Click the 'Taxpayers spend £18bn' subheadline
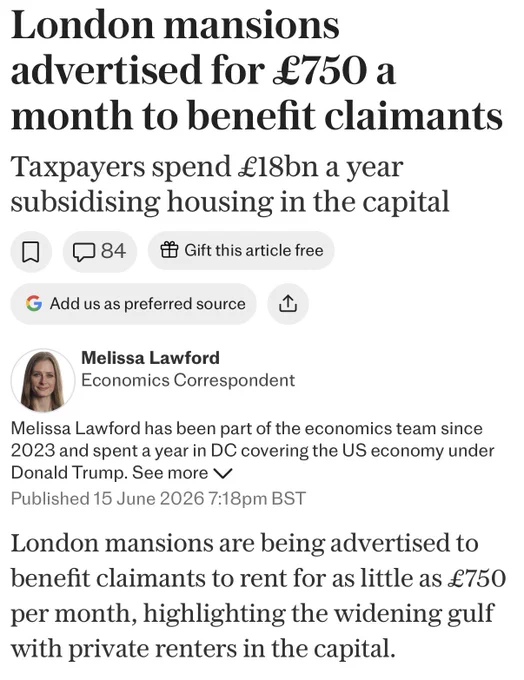This screenshot has width=524, height=680. [230, 184]
